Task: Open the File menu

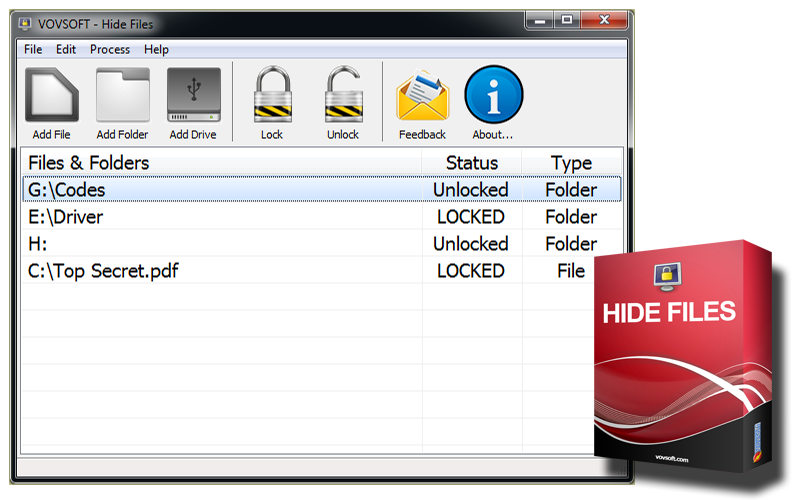Action: (33, 49)
